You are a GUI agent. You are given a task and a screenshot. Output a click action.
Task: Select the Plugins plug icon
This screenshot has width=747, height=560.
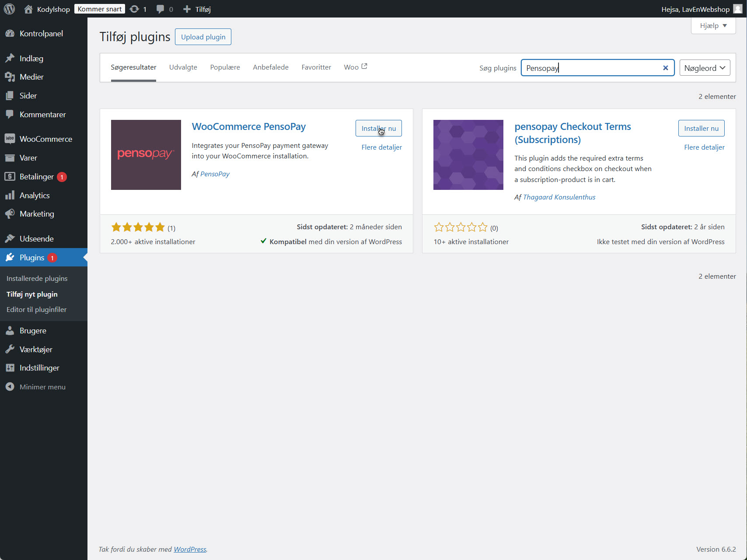10,257
